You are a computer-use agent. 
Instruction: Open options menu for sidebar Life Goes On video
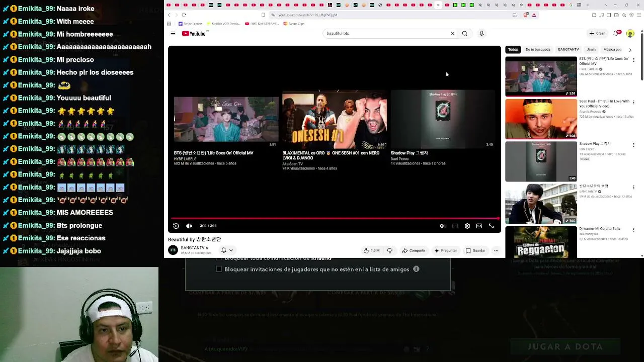pos(633,60)
